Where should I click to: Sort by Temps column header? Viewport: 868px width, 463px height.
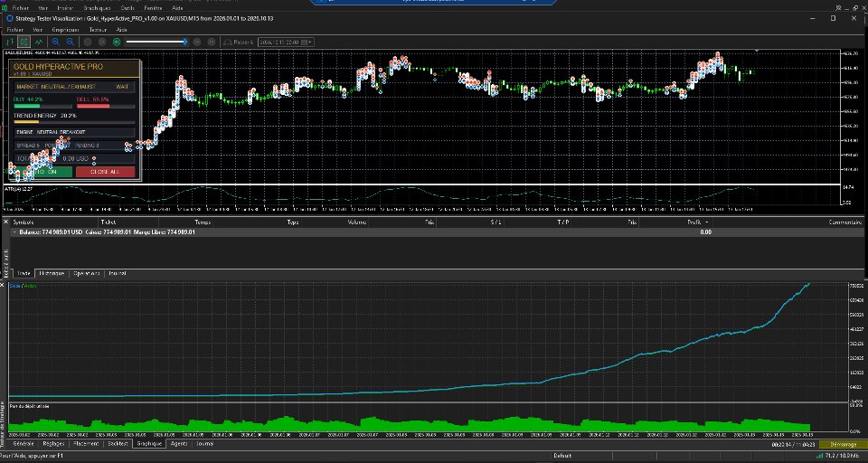202,222
